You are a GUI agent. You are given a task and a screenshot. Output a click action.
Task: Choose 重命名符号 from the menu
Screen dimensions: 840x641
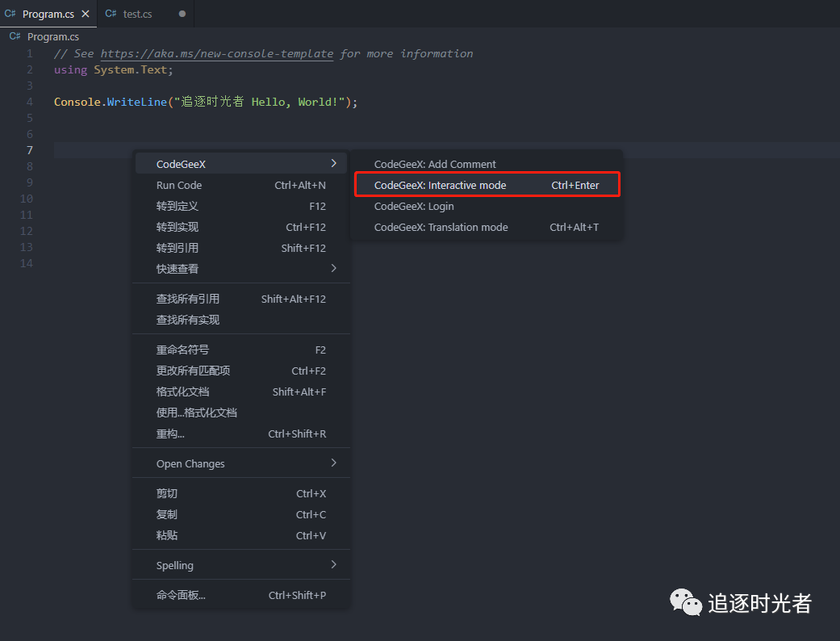[241, 350]
